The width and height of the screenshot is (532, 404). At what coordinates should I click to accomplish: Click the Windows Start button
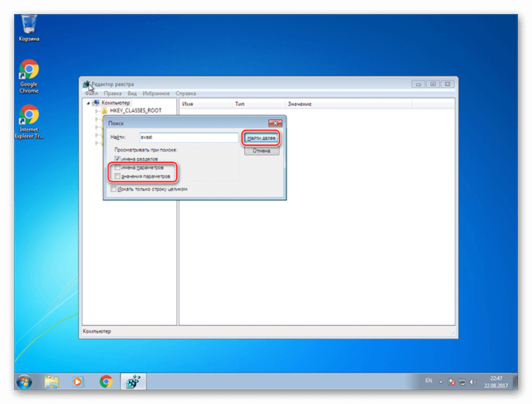[24, 382]
